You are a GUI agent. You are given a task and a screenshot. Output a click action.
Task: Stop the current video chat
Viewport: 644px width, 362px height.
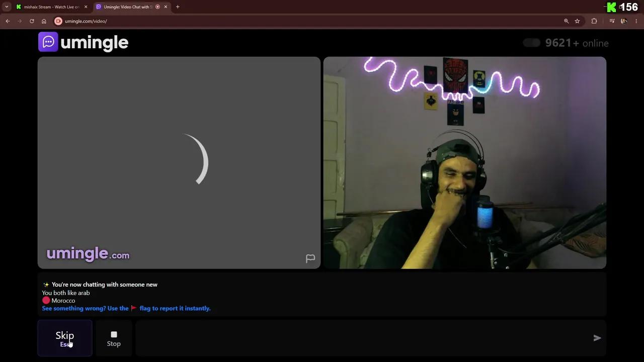(114, 338)
